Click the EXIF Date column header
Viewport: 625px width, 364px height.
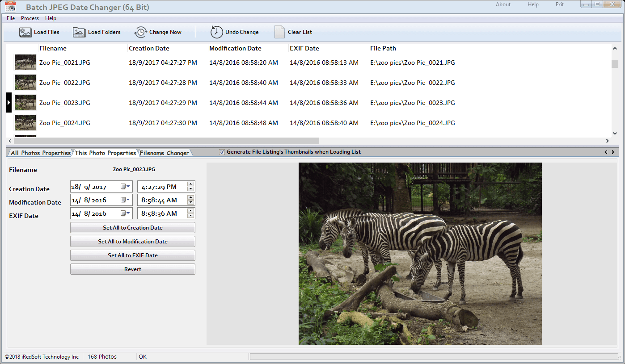click(304, 48)
